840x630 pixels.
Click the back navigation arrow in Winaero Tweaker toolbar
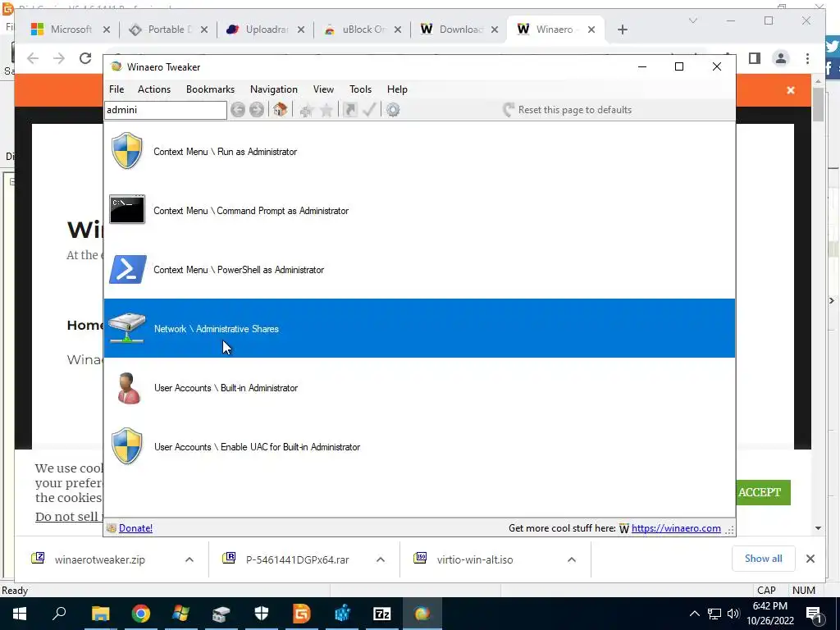tap(238, 110)
